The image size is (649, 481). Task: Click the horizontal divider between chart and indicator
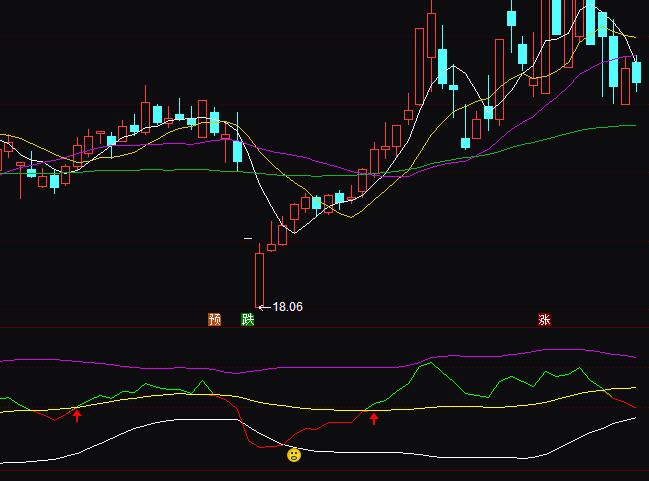click(x=324, y=327)
